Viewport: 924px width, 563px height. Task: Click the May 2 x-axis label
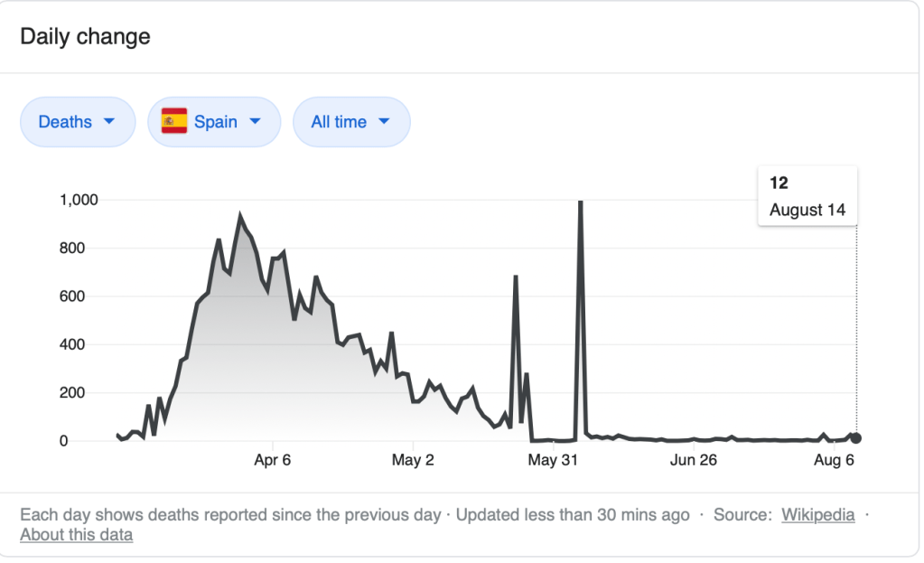point(413,460)
